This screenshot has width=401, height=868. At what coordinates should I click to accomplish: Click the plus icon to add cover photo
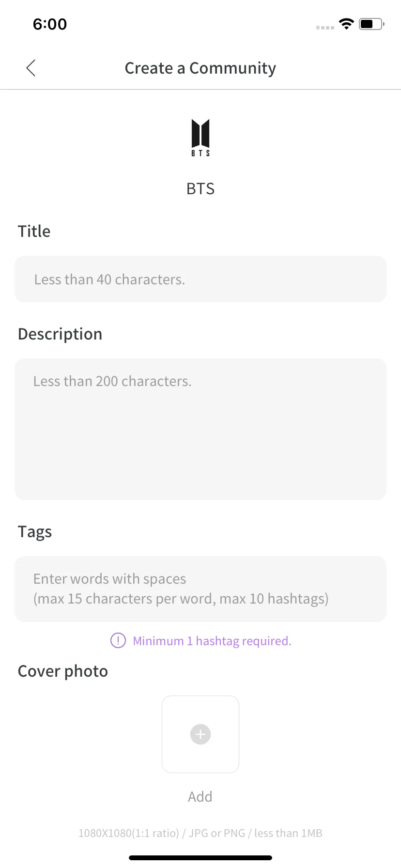coord(200,734)
